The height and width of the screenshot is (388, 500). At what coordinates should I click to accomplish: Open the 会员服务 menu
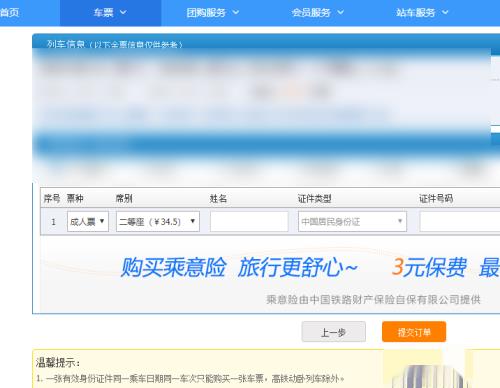point(318,13)
